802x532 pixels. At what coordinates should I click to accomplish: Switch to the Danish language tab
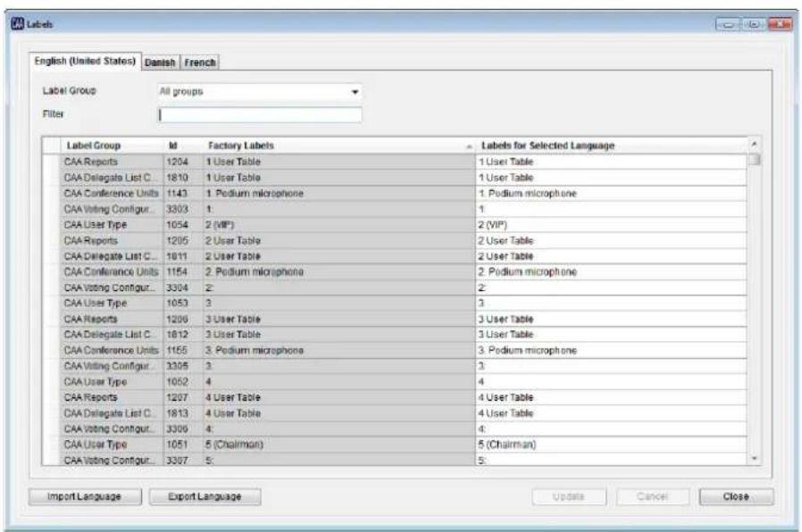tap(160, 62)
